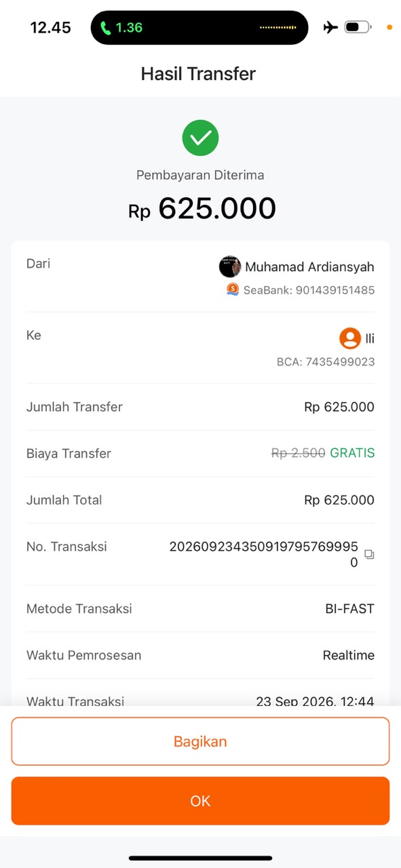Tap the orange recording indicator dot

tap(389, 28)
